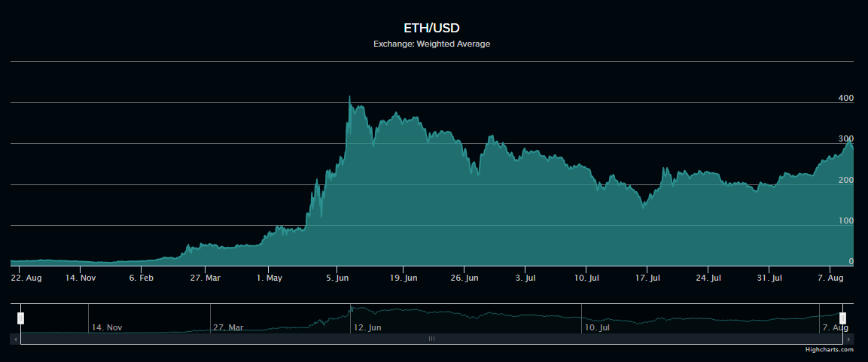Click the '27. Mar' main x-axis label
Screen dimensions: 868x362
(205, 278)
